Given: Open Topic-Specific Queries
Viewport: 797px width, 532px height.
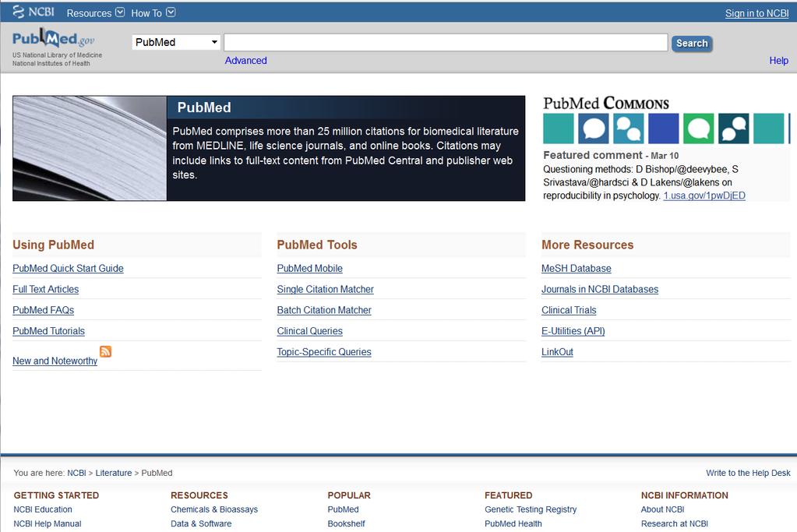Looking at the screenshot, I should pos(324,351).
